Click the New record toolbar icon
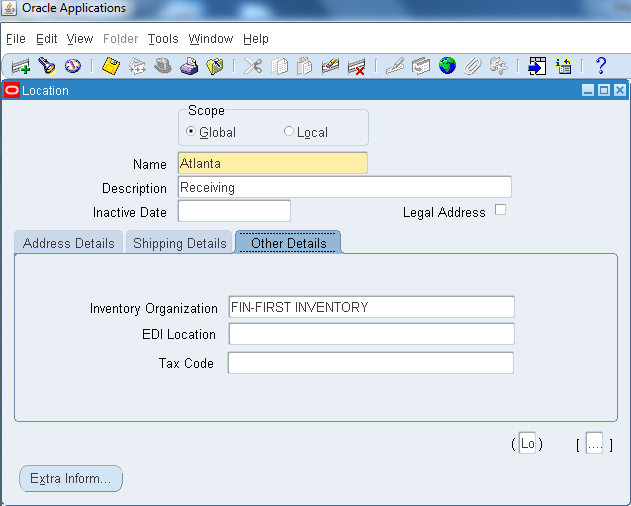631x506 pixels. pyautogui.click(x=21, y=66)
